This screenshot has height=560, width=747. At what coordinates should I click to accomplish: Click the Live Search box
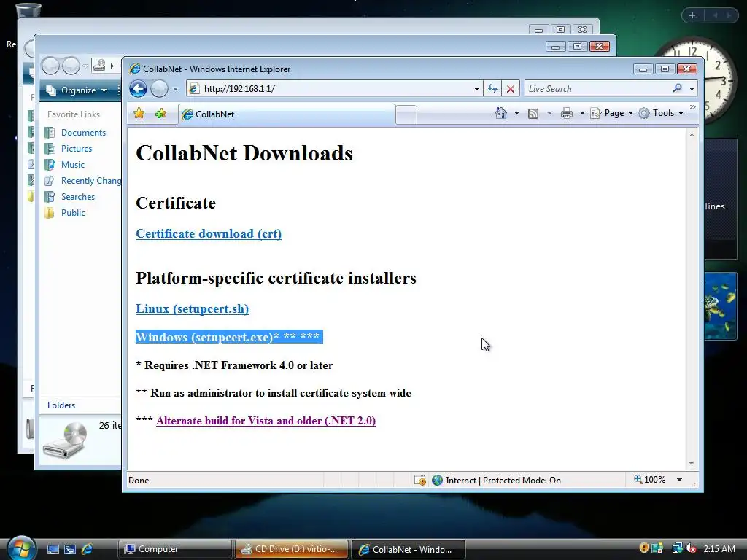coord(598,88)
